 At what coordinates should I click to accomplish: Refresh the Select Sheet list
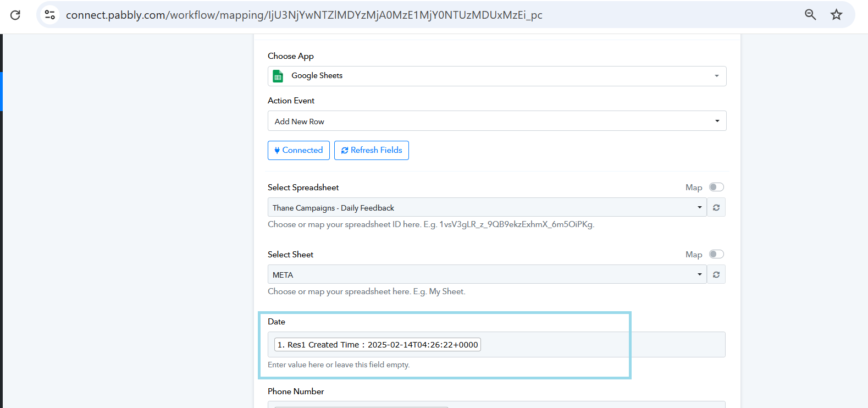[x=716, y=274]
